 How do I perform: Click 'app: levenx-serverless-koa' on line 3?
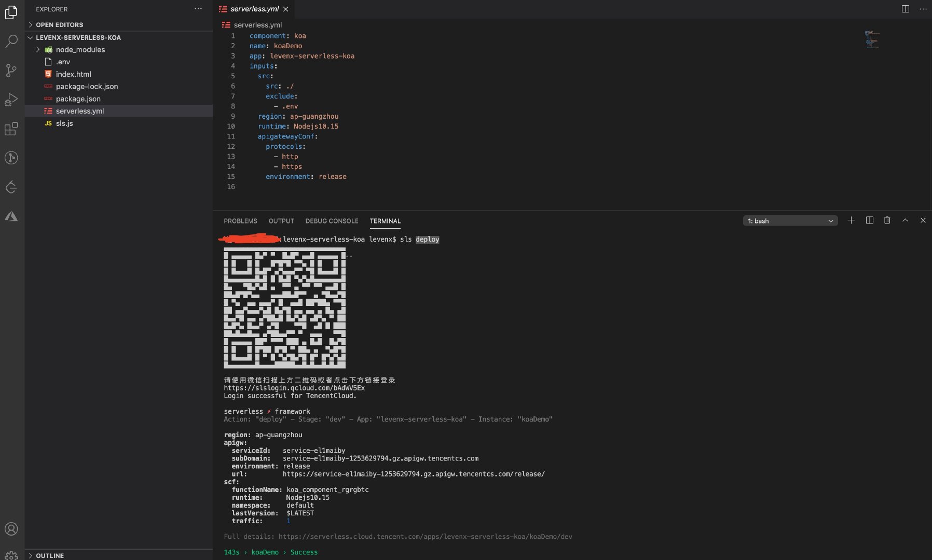click(302, 56)
